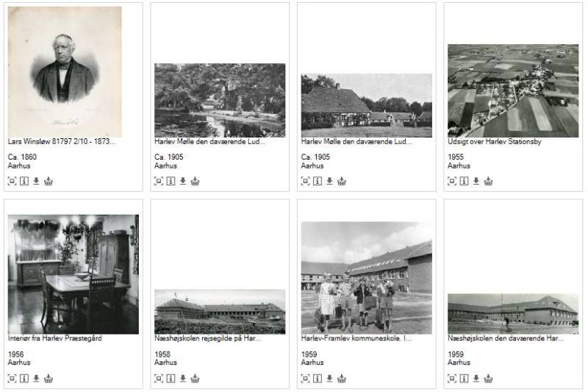This screenshot has width=588, height=392.
Task: Open the Harlev Præstegård interior thumbnail
Action: [73, 274]
